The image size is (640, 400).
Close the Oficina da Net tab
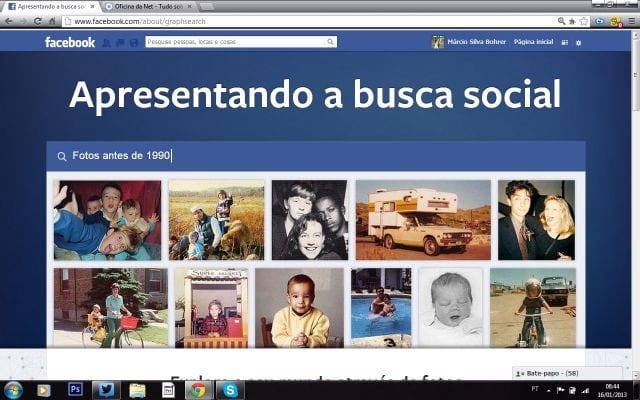tap(190, 7)
